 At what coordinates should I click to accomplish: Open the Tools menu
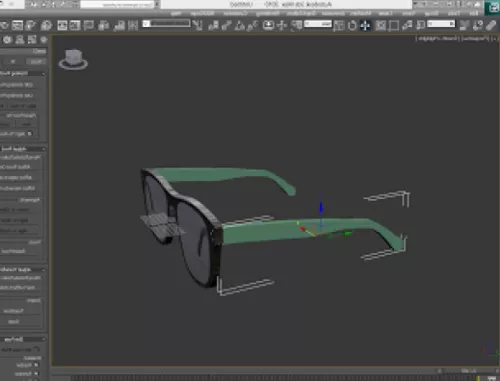tap(454, 13)
